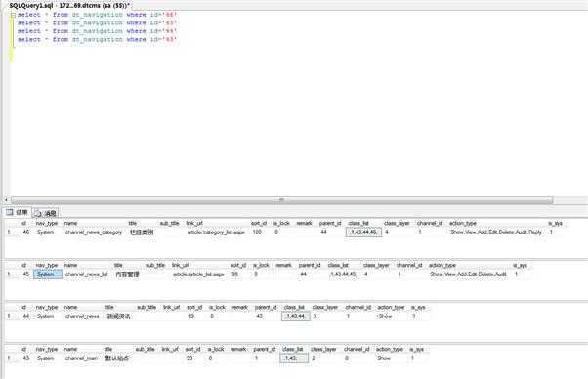
Task: Collapse the select statements outline block
Action: click(13, 15)
